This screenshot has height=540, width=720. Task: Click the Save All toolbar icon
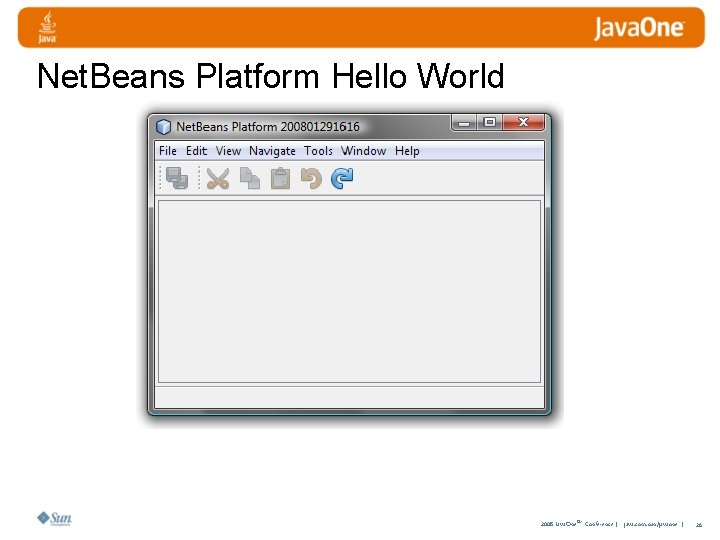(177, 178)
